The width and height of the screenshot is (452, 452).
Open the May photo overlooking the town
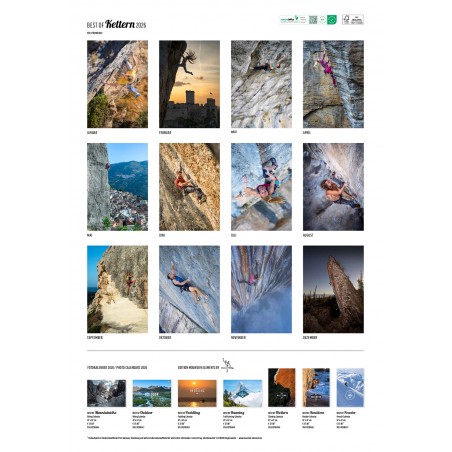[x=117, y=187]
